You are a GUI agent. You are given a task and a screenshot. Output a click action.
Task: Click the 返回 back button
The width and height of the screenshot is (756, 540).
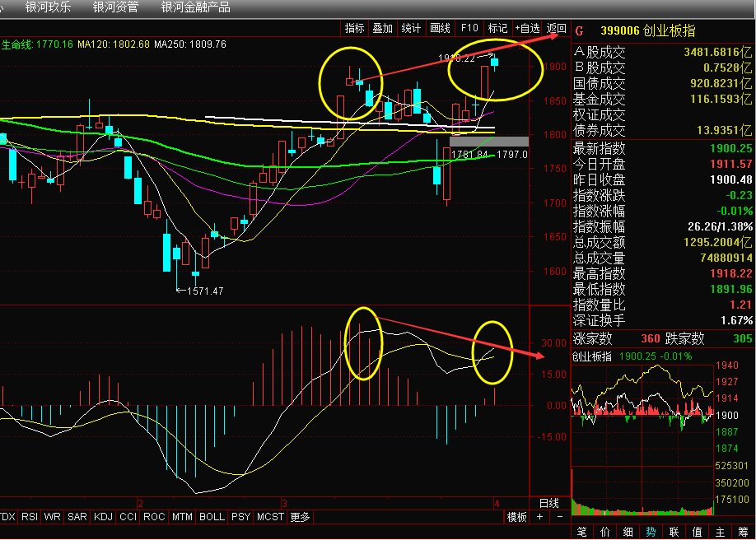(557, 28)
